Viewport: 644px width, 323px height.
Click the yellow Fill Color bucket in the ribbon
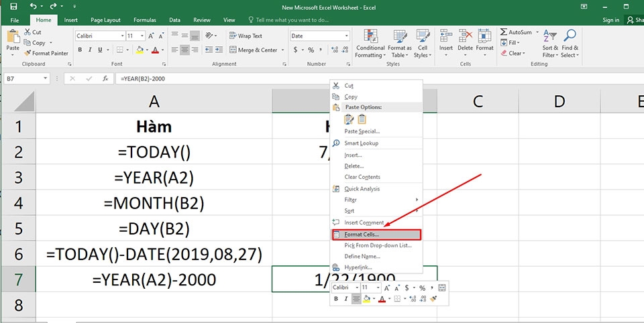tap(140, 50)
